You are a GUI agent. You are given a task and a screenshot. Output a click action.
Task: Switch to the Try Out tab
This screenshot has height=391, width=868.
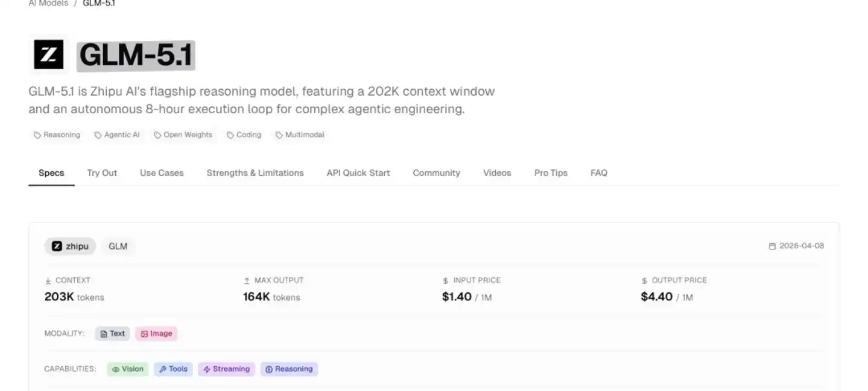(102, 173)
